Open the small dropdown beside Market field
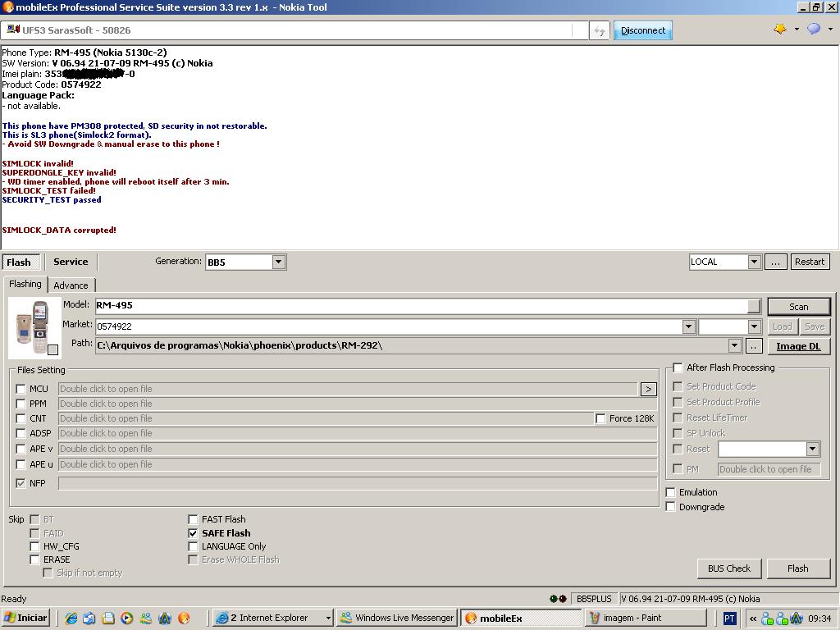Viewport: 840px width, 630px height. click(755, 326)
